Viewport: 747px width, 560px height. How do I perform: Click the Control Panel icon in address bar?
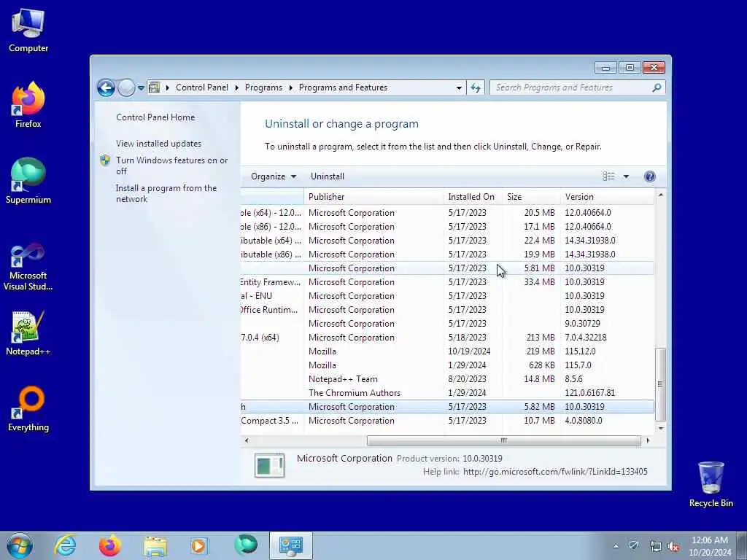point(155,87)
